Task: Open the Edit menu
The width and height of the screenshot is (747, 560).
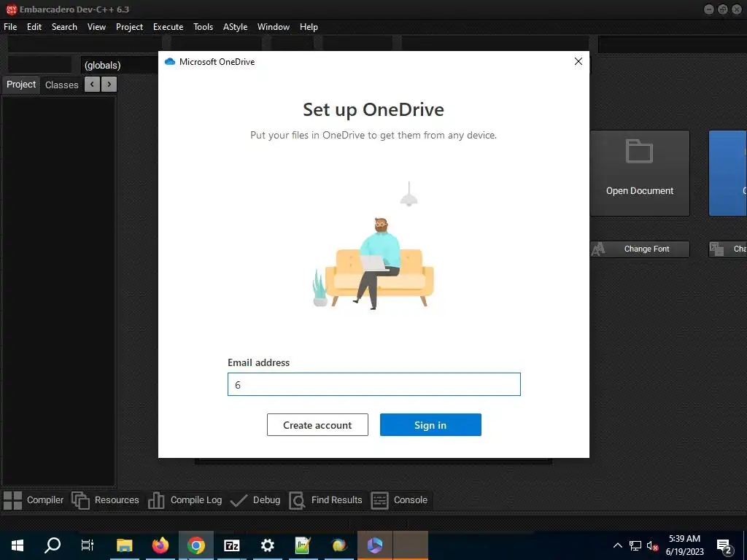Action: pyautogui.click(x=34, y=27)
